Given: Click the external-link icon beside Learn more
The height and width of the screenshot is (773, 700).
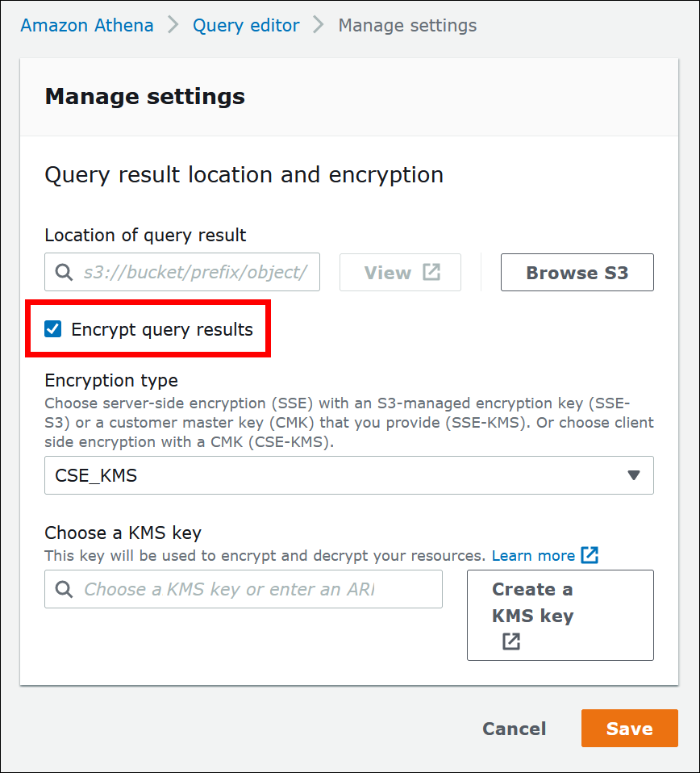Looking at the screenshot, I should tap(590, 555).
